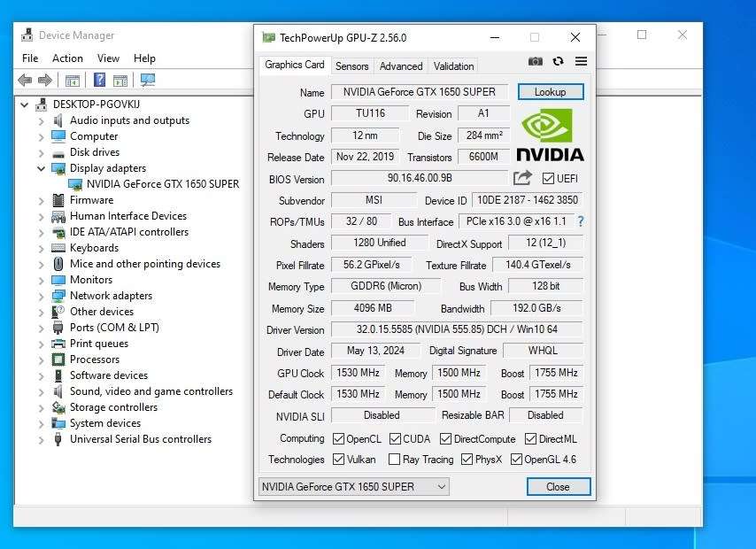Open the Action menu in Device Manager
Screen dimensions: 756x549
67,58
